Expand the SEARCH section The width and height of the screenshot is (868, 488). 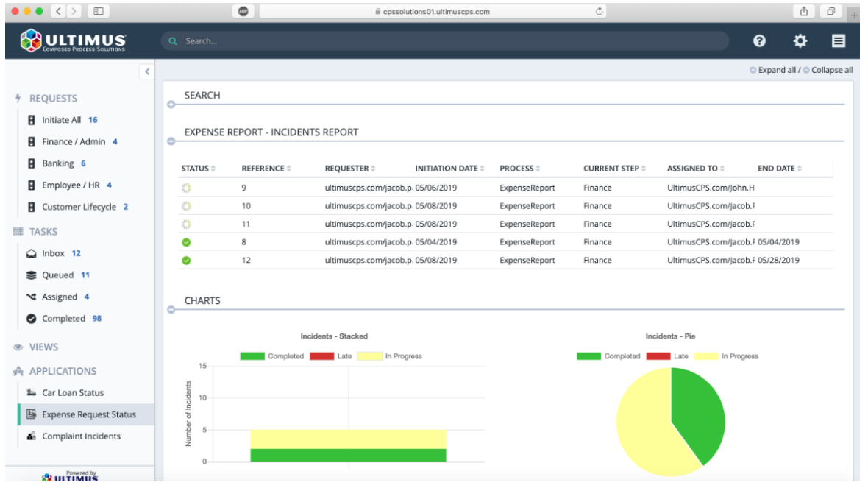click(171, 105)
